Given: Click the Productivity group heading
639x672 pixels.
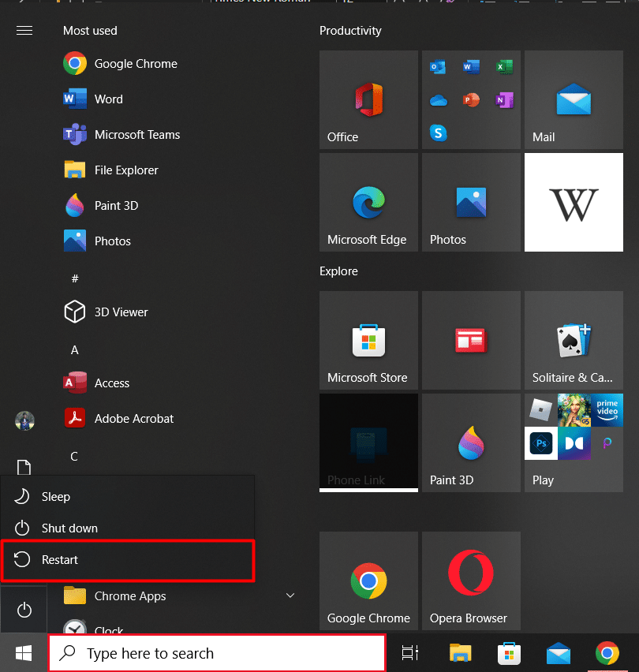Looking at the screenshot, I should [350, 31].
